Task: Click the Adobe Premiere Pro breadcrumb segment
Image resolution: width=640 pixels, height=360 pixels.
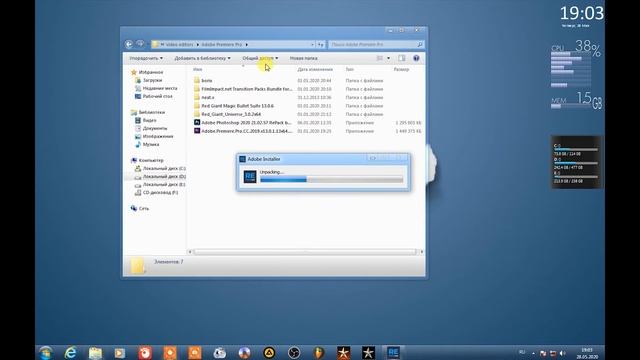Action: click(x=222, y=44)
